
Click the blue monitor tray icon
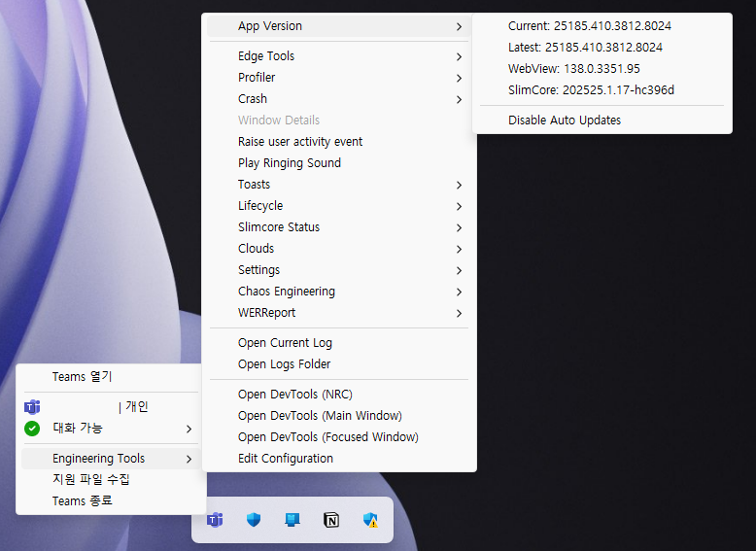pos(292,520)
